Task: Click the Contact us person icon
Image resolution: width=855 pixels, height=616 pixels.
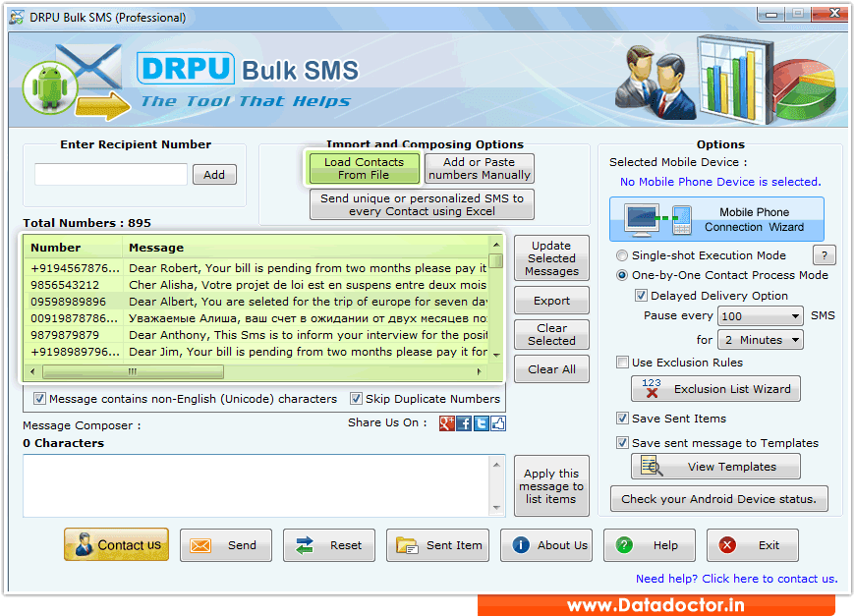Action: (84, 544)
